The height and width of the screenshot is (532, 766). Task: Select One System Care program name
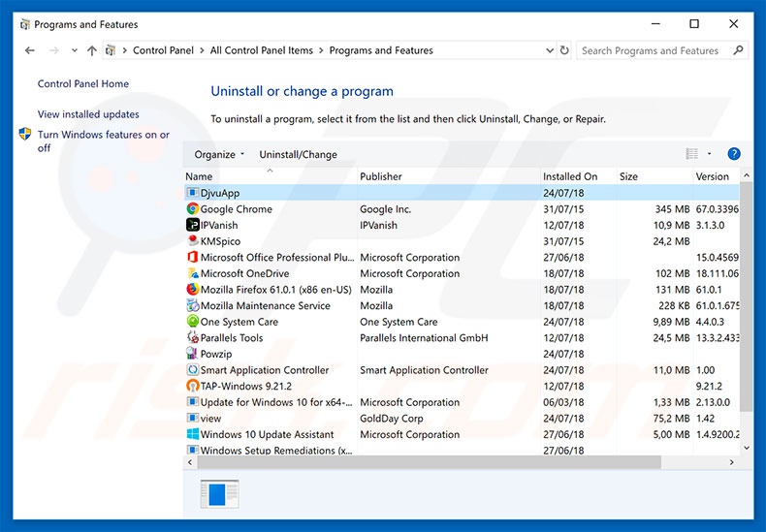point(239,322)
